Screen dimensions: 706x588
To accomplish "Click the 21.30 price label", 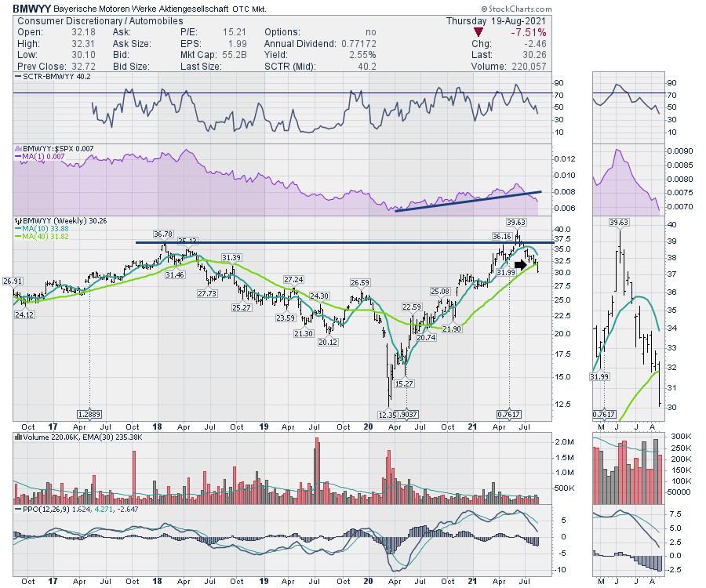I will (304, 333).
